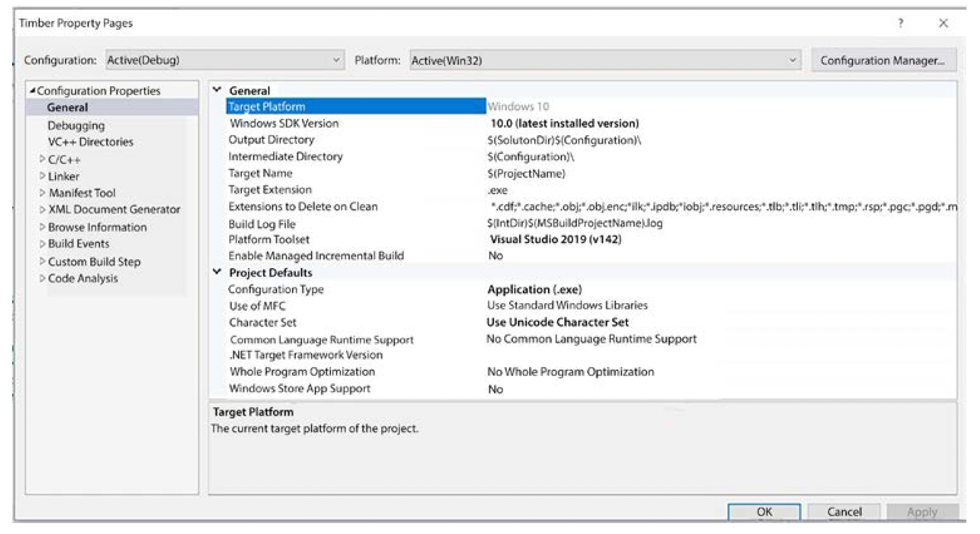Select Enable Managed Incremental Build property
Screen dimensions: 980x534
point(316,256)
